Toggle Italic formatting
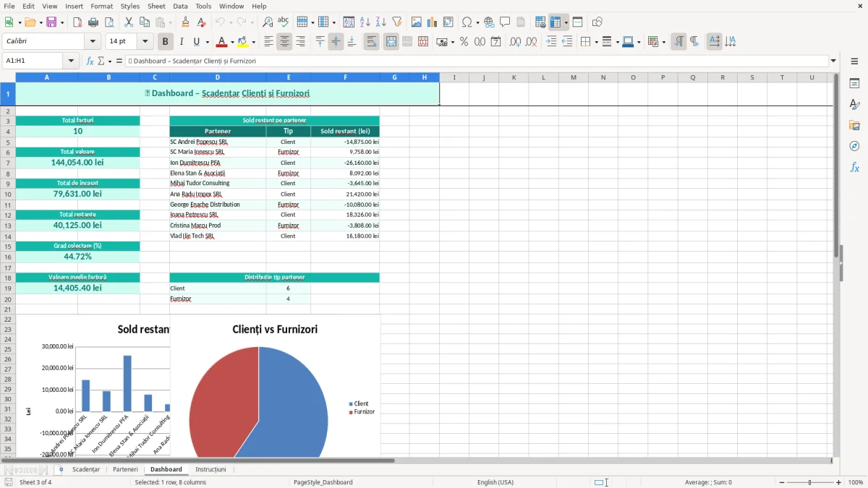The image size is (868, 488). 182,42
